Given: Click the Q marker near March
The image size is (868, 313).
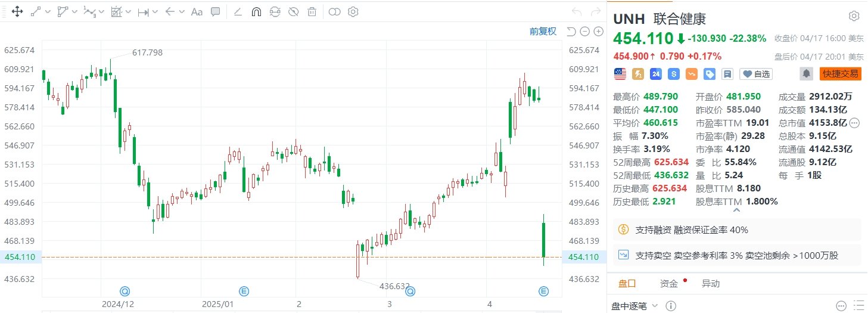Looking at the screenshot, I should 410,291.
